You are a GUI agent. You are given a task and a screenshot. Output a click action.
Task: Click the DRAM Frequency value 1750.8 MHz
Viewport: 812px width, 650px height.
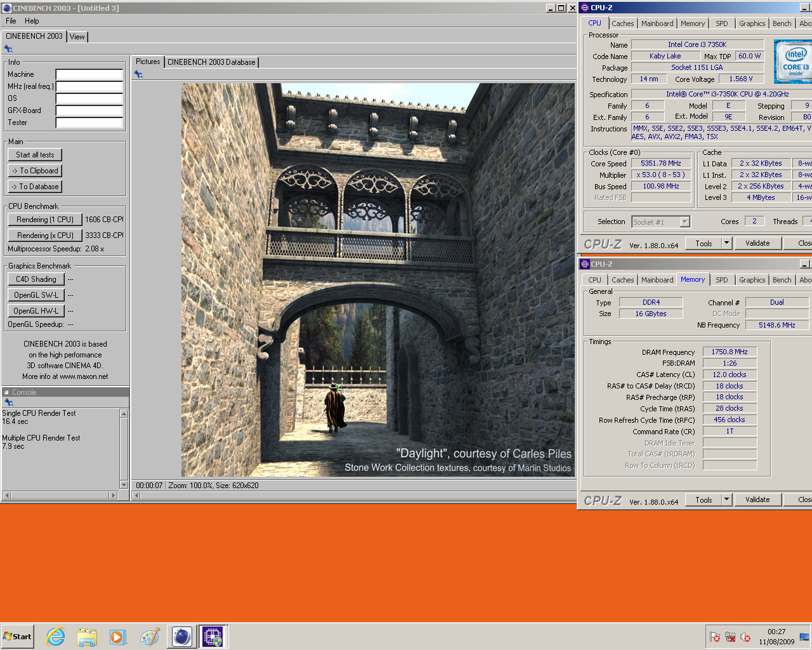[x=730, y=352]
